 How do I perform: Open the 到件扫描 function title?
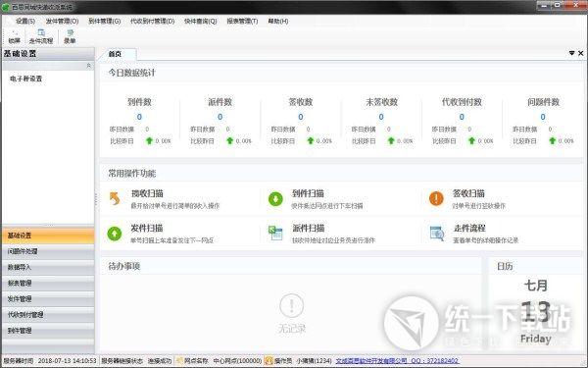point(308,193)
